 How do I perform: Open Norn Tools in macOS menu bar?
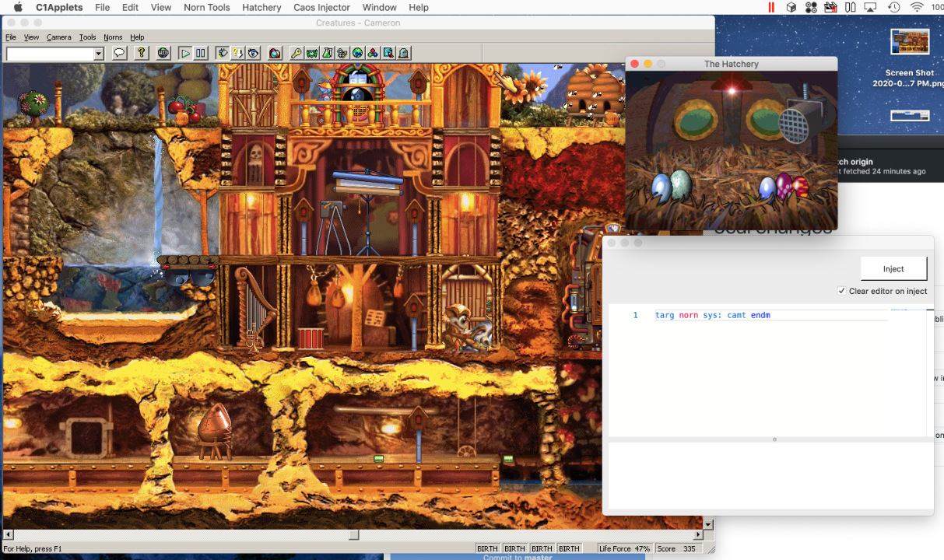point(207,8)
